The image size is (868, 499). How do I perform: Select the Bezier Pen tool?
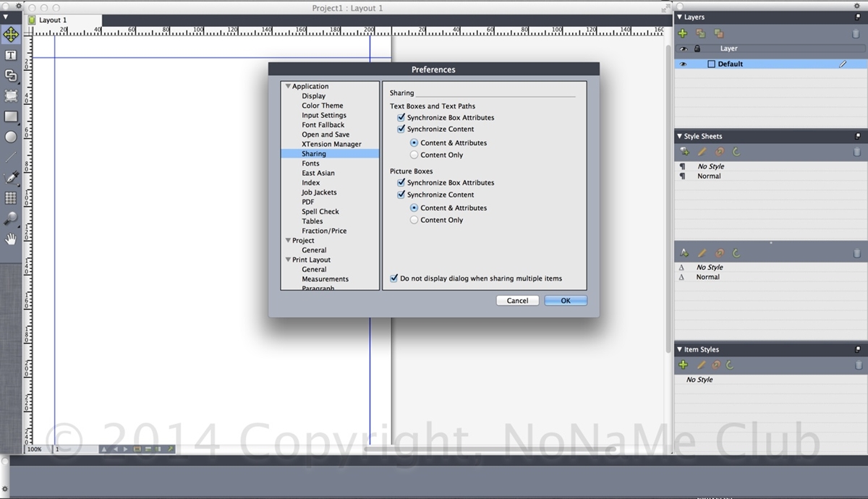pos(11,177)
